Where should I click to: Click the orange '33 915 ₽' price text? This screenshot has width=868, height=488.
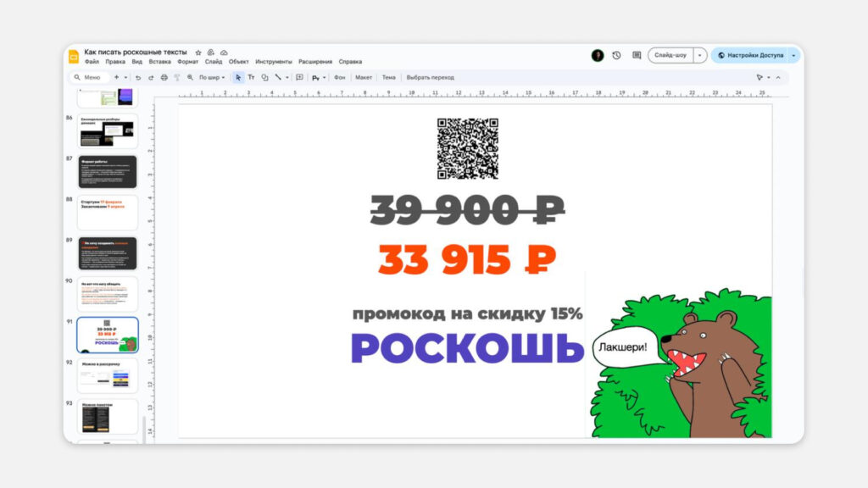coord(467,259)
